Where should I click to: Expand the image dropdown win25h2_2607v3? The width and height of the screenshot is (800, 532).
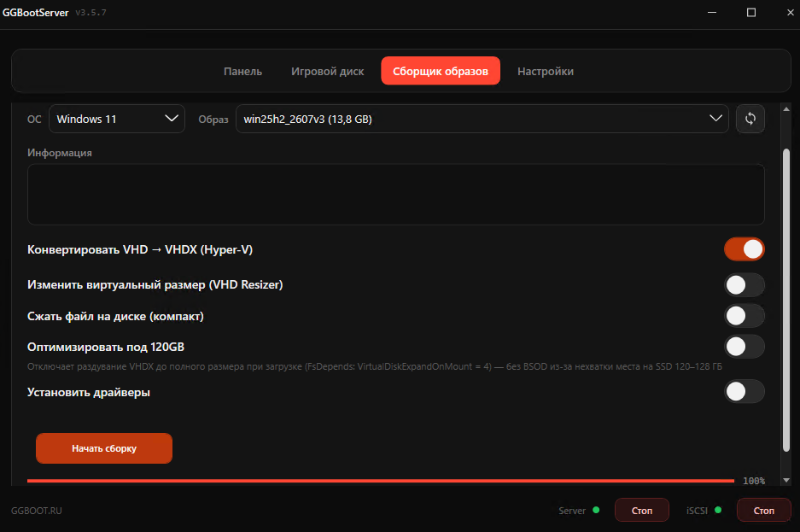pyautogui.click(x=482, y=119)
